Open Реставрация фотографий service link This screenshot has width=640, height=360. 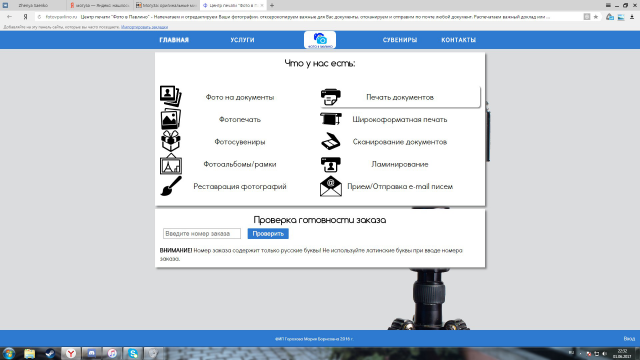point(240,187)
